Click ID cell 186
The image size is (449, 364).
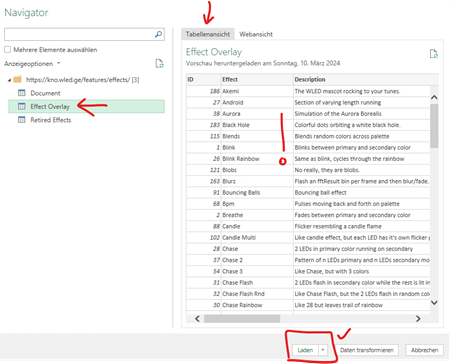(204, 91)
